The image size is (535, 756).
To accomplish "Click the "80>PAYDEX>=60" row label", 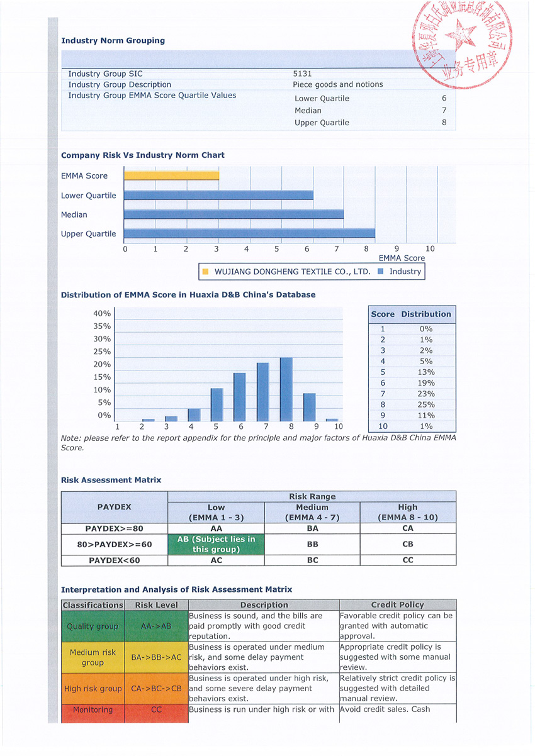I will [114, 545].
